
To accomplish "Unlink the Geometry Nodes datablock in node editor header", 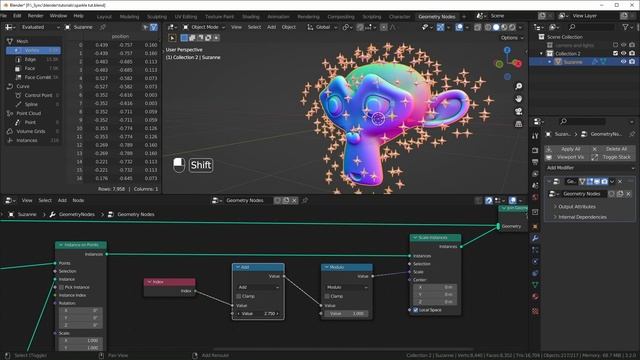I will pos(294,200).
